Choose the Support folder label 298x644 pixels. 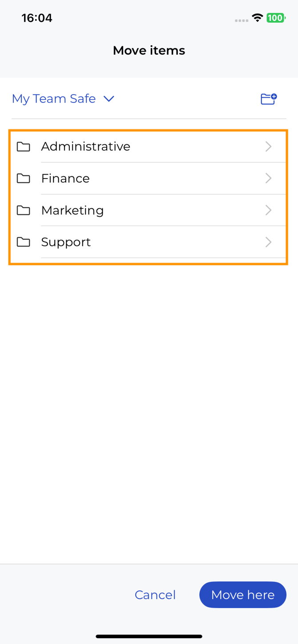pyautogui.click(x=66, y=242)
